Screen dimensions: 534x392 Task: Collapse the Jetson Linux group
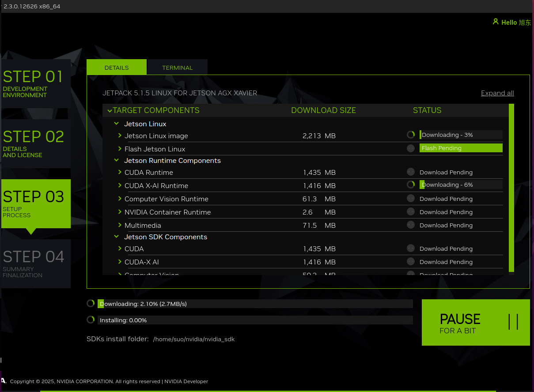[x=117, y=124]
